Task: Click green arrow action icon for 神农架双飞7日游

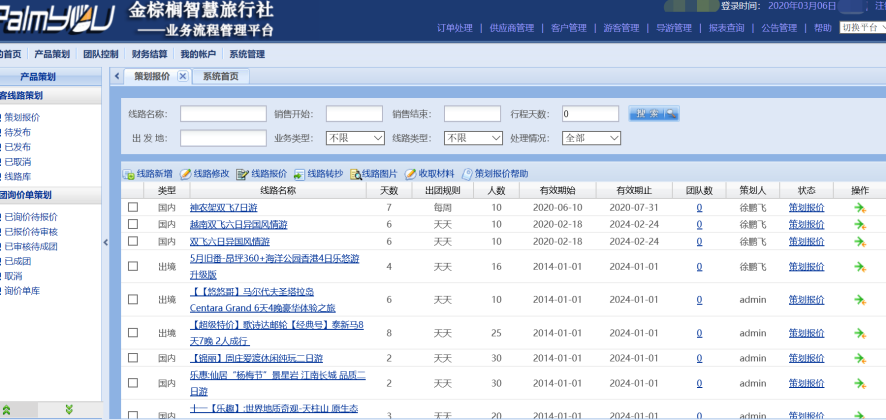Action: [x=860, y=208]
